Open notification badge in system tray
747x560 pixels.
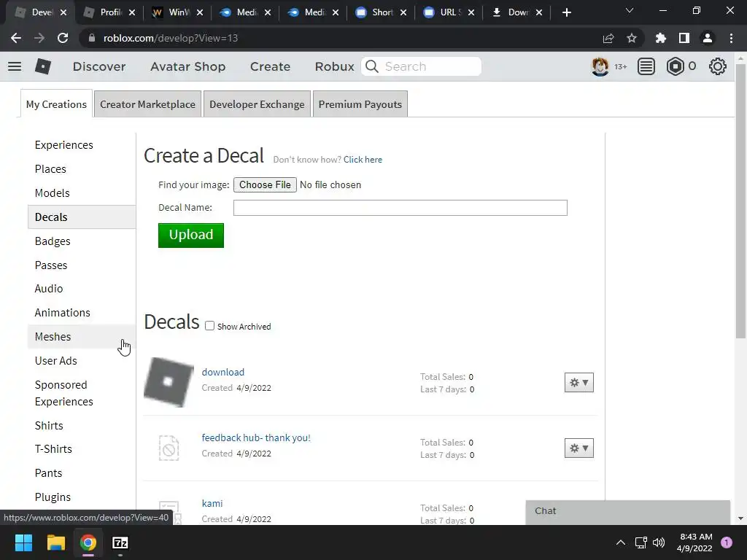(x=727, y=542)
